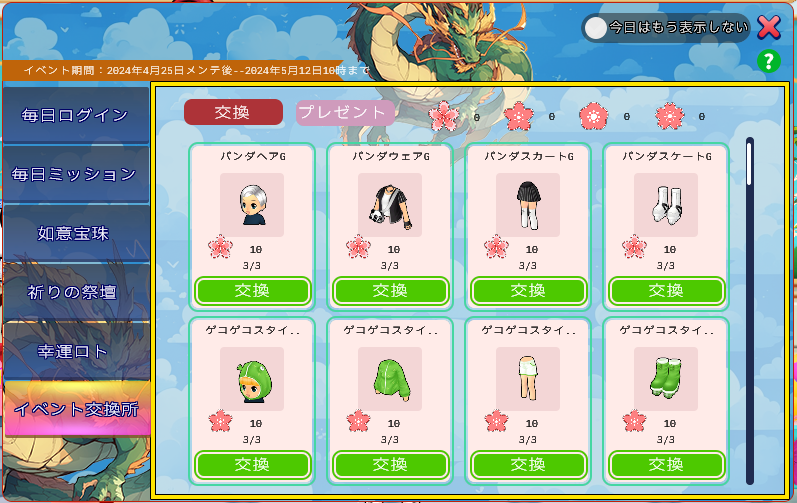Screen dimensions: 797x503
Task: Click the round flower currency icon in header
Action: click(x=593, y=116)
